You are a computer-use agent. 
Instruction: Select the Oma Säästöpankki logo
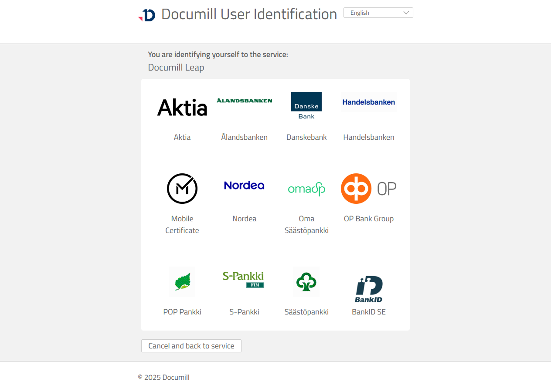pyautogui.click(x=306, y=189)
